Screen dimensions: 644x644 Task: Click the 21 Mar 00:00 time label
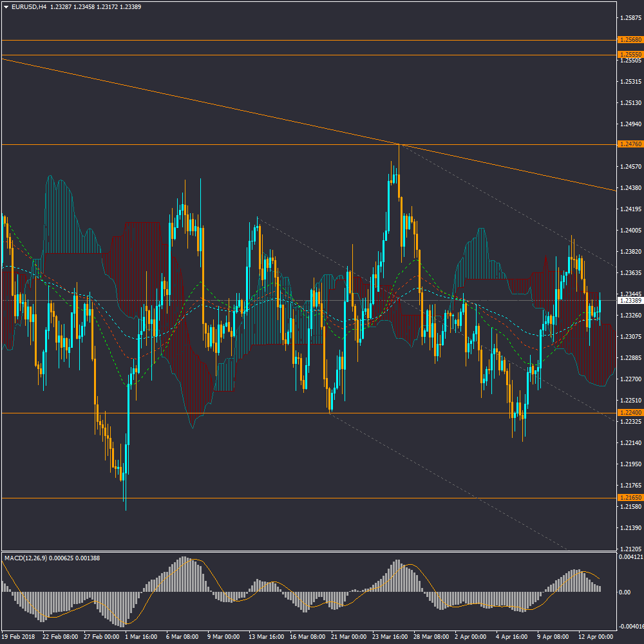pyautogui.click(x=349, y=636)
